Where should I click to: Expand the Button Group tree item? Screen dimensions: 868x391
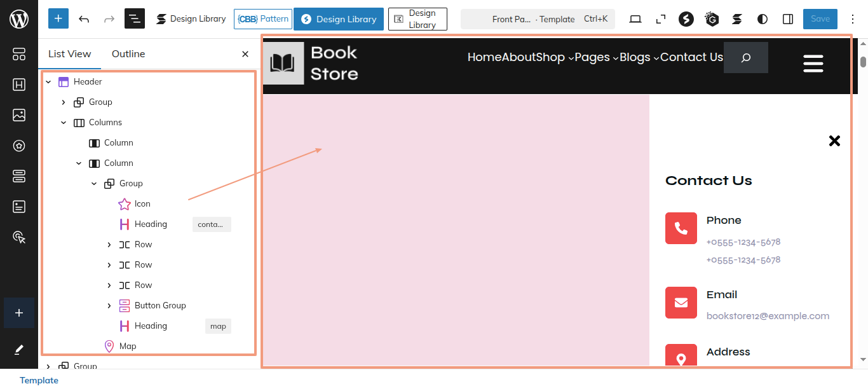tap(109, 306)
